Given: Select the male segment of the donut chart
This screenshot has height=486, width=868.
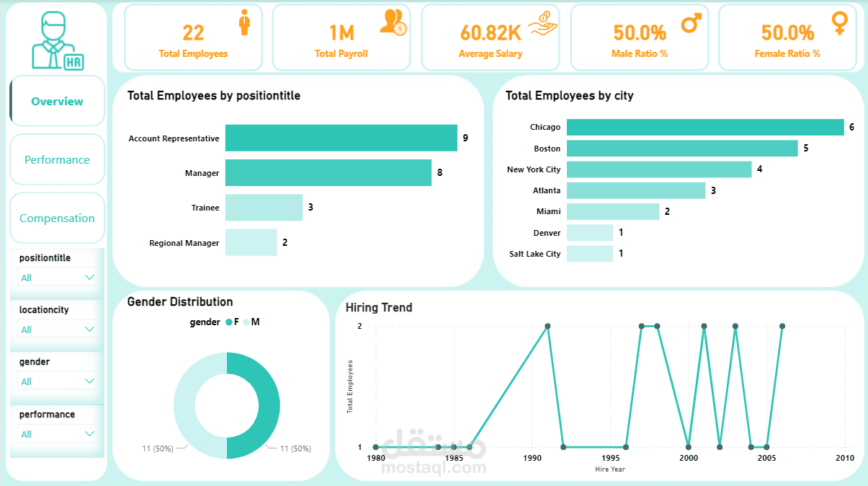Looking at the screenshot, I should point(184,406).
